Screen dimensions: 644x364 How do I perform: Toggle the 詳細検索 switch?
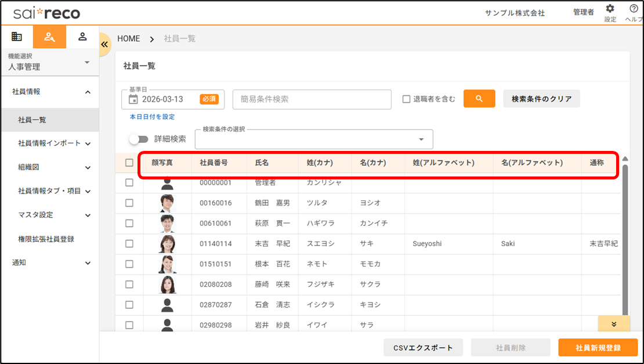[139, 139]
